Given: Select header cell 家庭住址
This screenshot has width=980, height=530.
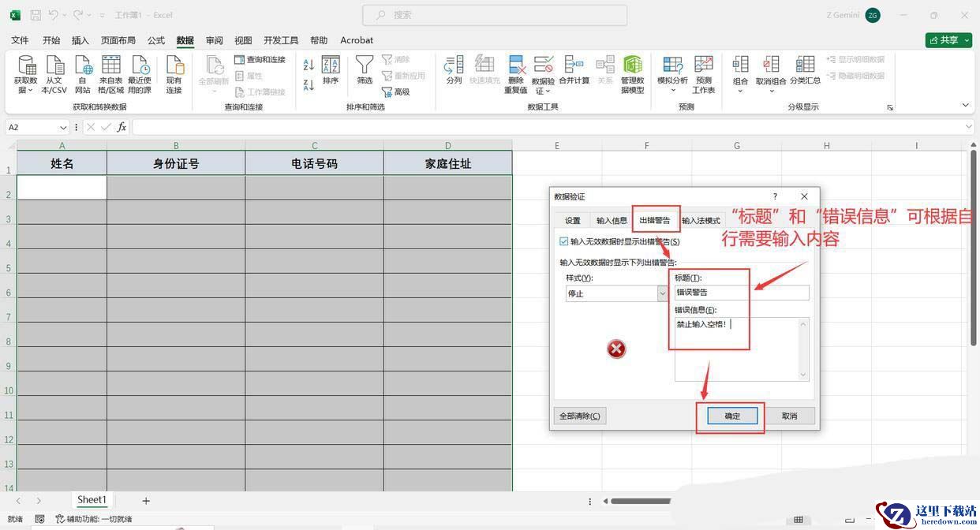Looking at the screenshot, I should click(x=448, y=163).
